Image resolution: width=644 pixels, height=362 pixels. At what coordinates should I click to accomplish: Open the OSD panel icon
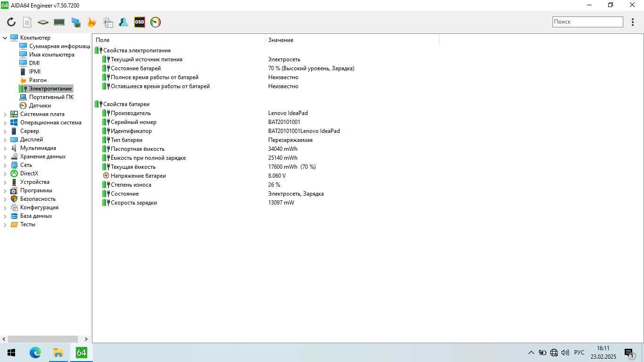140,22
